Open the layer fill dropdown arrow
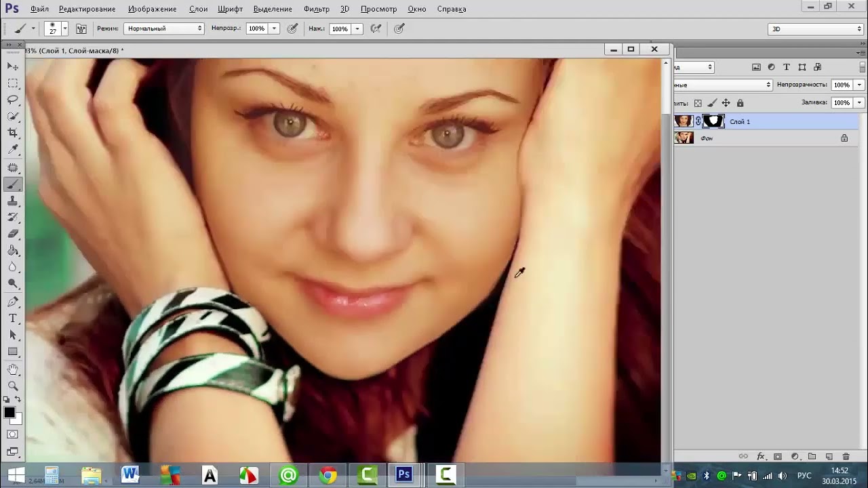 tap(859, 102)
